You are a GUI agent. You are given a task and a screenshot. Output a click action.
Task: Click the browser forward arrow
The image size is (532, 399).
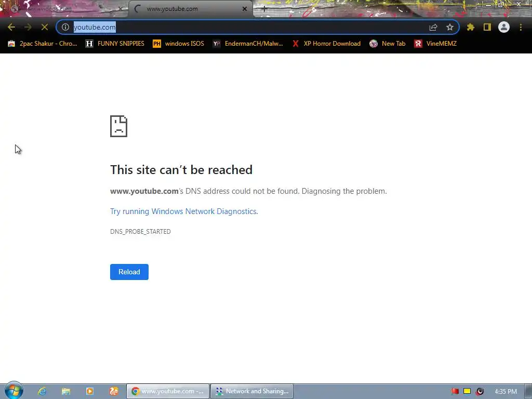28,27
